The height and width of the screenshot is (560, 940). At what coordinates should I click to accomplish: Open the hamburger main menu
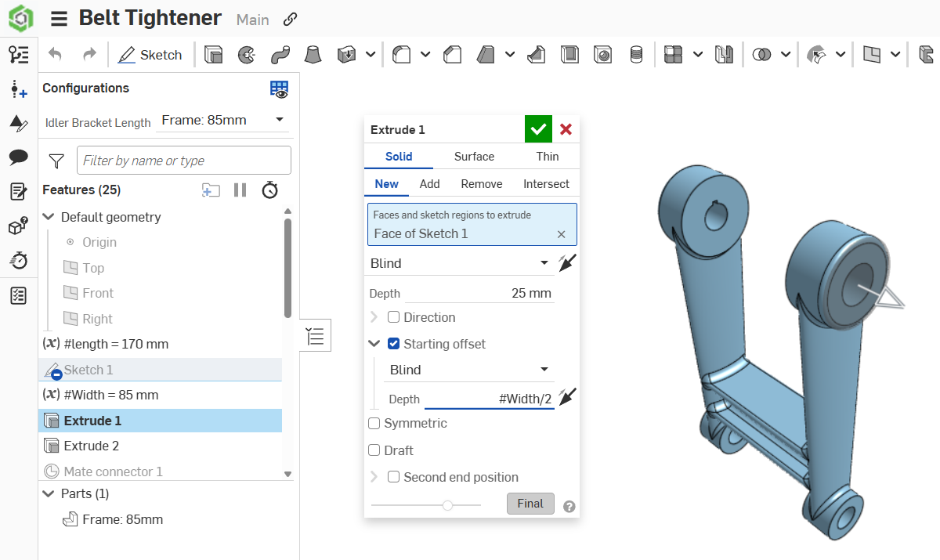coord(59,19)
